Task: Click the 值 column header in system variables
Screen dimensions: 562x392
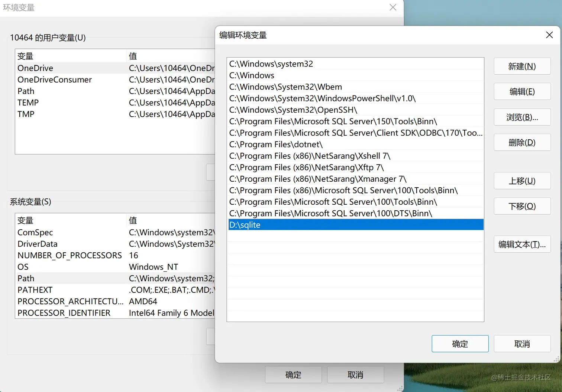Action: pyautogui.click(x=171, y=220)
